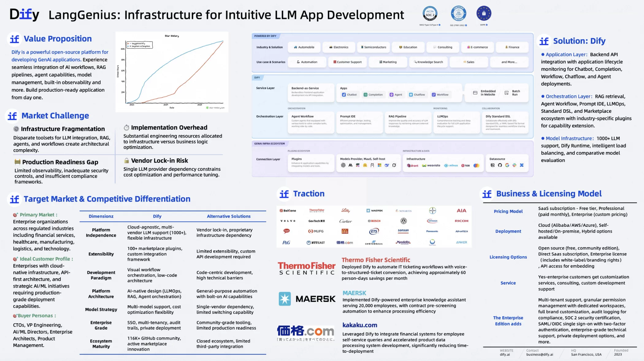Click the business@dify.ai contact email
The image size is (644, 361).
pyautogui.click(x=539, y=355)
